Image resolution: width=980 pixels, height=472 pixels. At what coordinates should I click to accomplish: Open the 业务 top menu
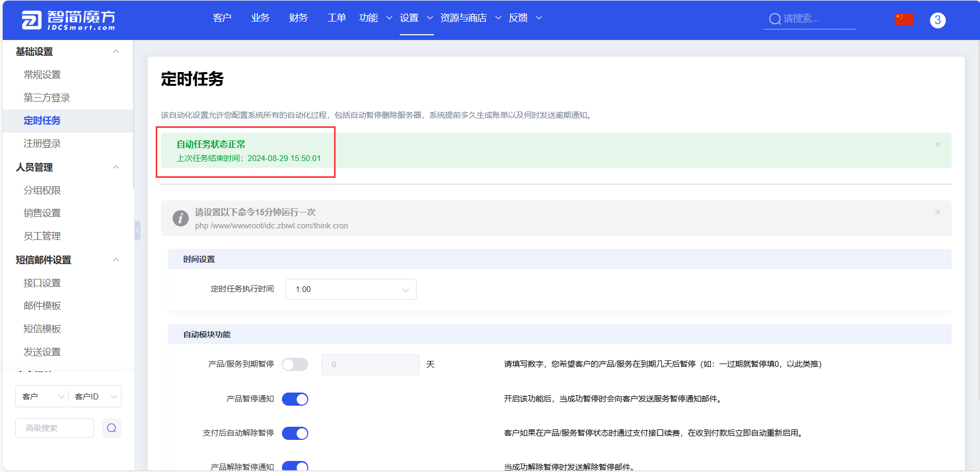point(260,18)
